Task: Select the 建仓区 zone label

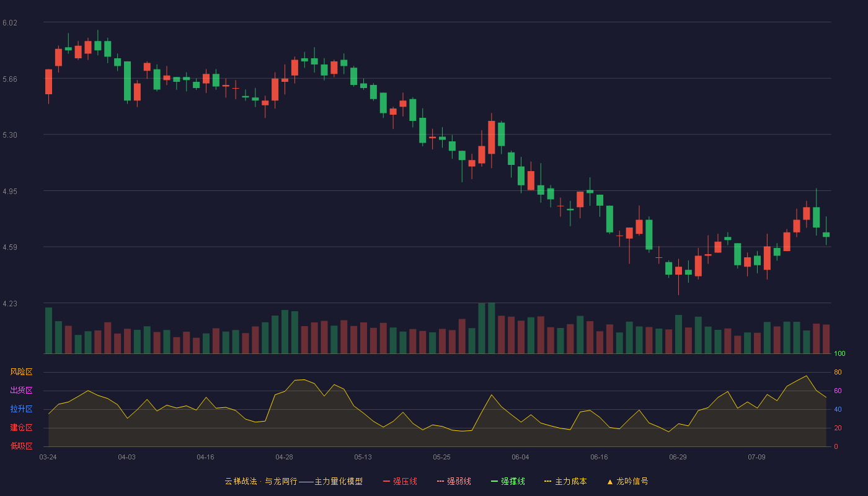Action: [x=21, y=428]
